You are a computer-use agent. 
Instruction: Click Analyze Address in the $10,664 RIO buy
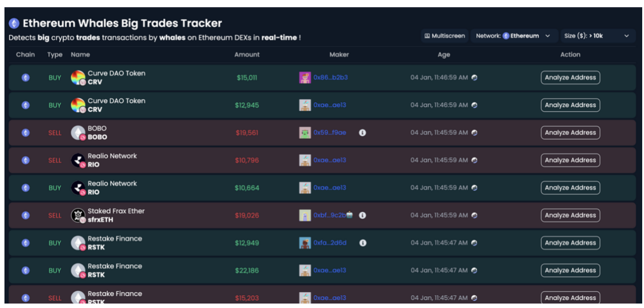570,188
